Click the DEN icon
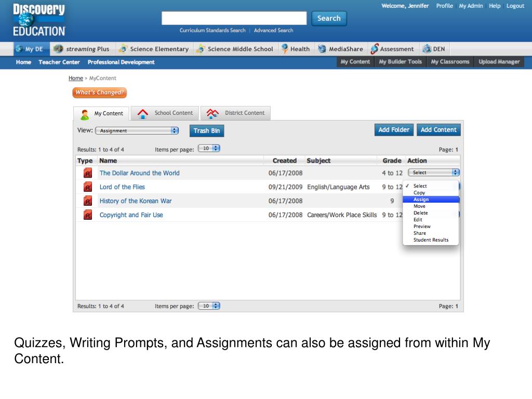 click(x=427, y=49)
